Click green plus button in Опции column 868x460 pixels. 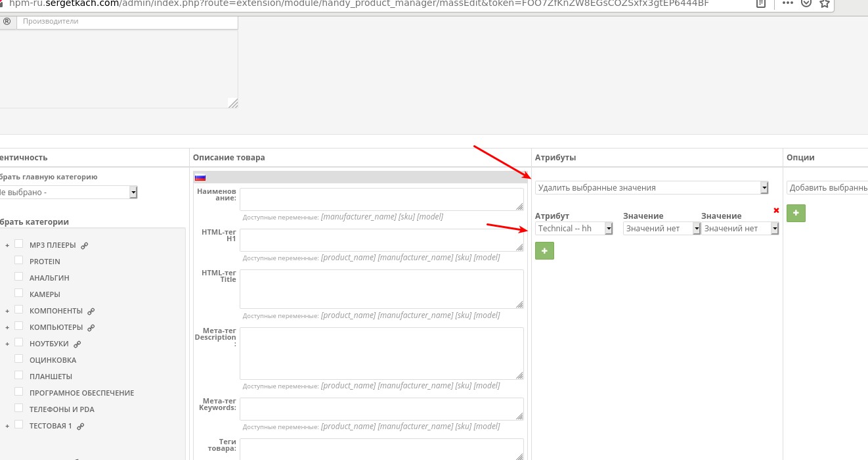click(x=796, y=213)
